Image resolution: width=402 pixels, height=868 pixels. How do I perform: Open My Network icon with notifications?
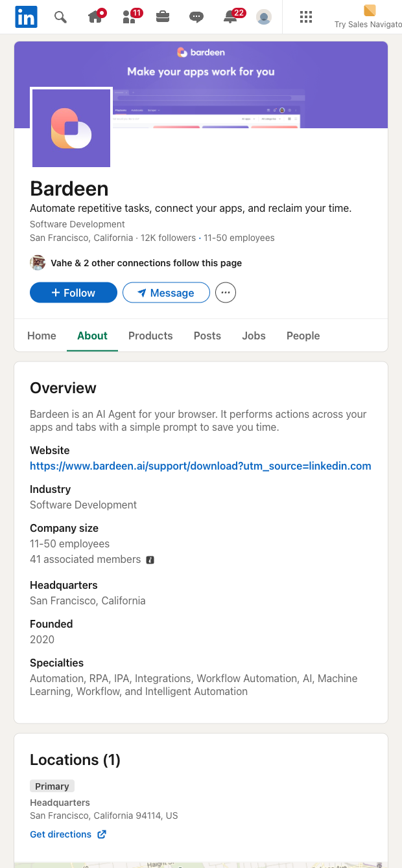coord(129,17)
